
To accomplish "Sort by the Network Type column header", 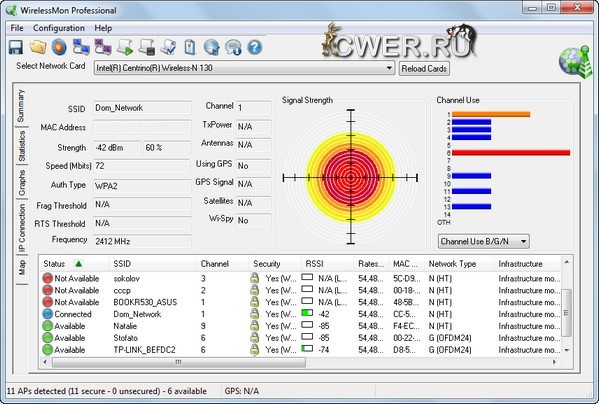I will [x=460, y=264].
